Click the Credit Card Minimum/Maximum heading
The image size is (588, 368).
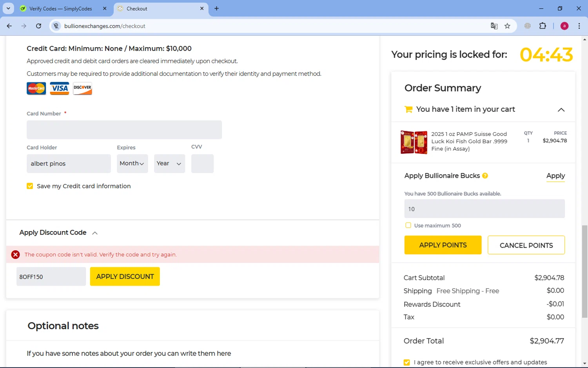(109, 49)
